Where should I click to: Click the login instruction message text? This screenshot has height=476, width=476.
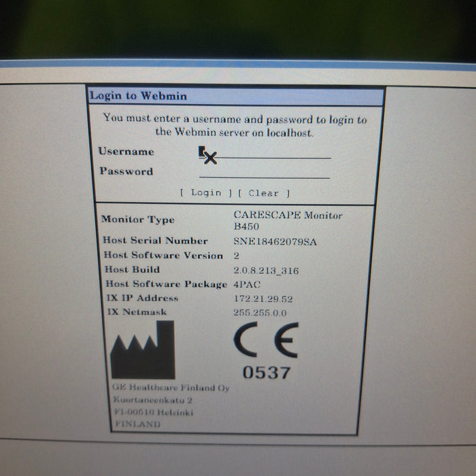[x=235, y=126]
